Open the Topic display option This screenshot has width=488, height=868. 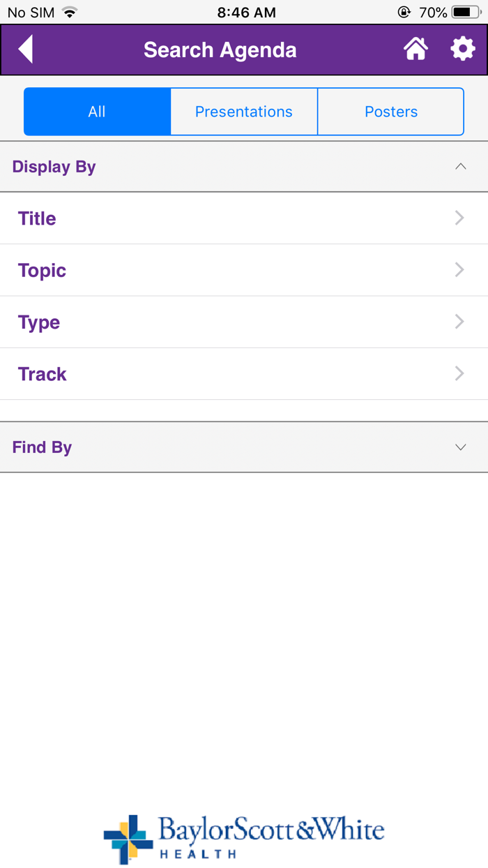pyautogui.click(x=43, y=270)
